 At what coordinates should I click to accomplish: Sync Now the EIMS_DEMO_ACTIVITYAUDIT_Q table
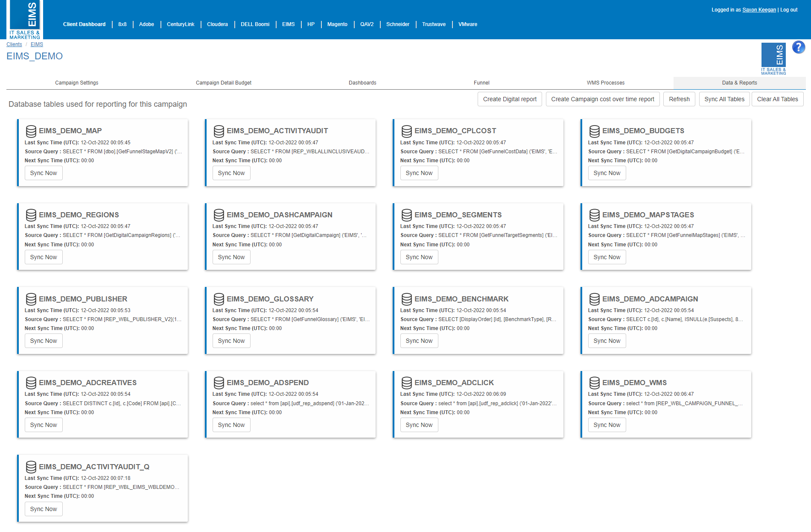coord(44,509)
